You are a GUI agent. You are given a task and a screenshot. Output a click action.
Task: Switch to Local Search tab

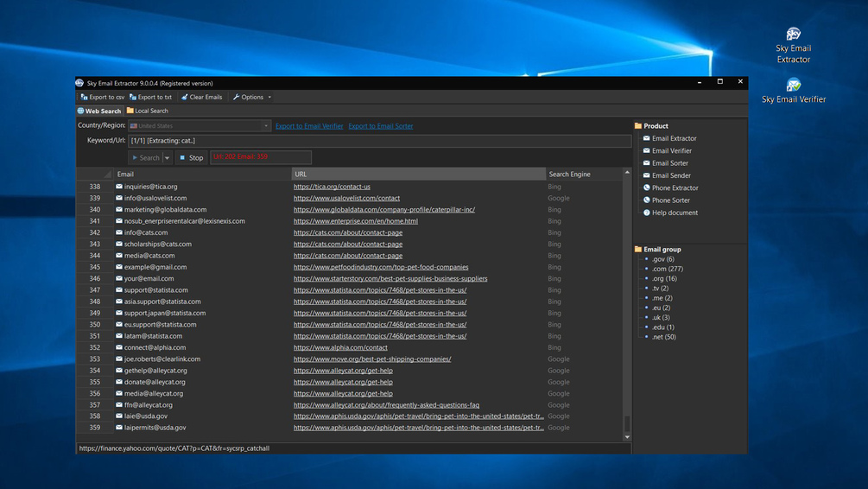pyautogui.click(x=147, y=111)
